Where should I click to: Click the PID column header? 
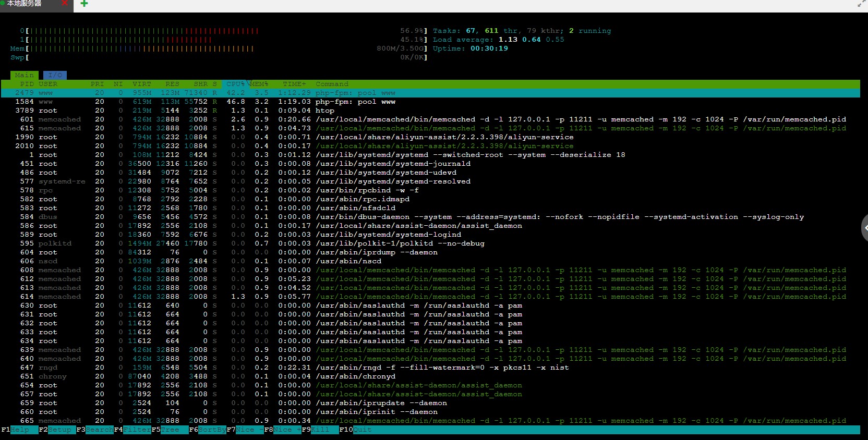click(x=27, y=84)
